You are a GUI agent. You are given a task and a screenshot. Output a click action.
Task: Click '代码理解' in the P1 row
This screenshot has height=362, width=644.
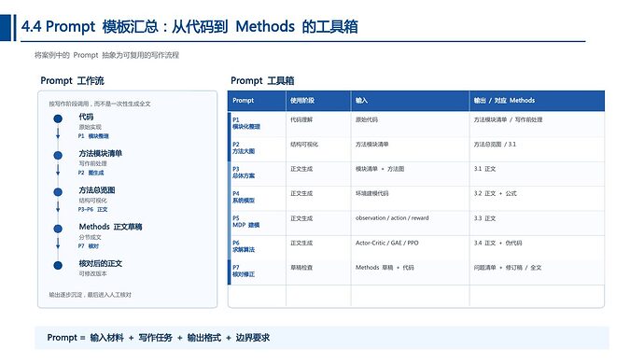pyautogui.click(x=301, y=119)
